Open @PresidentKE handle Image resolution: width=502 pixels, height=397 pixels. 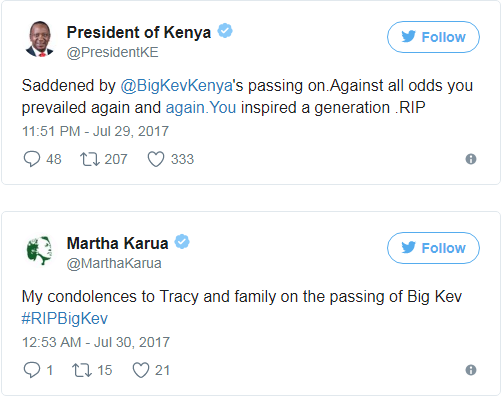click(x=112, y=52)
